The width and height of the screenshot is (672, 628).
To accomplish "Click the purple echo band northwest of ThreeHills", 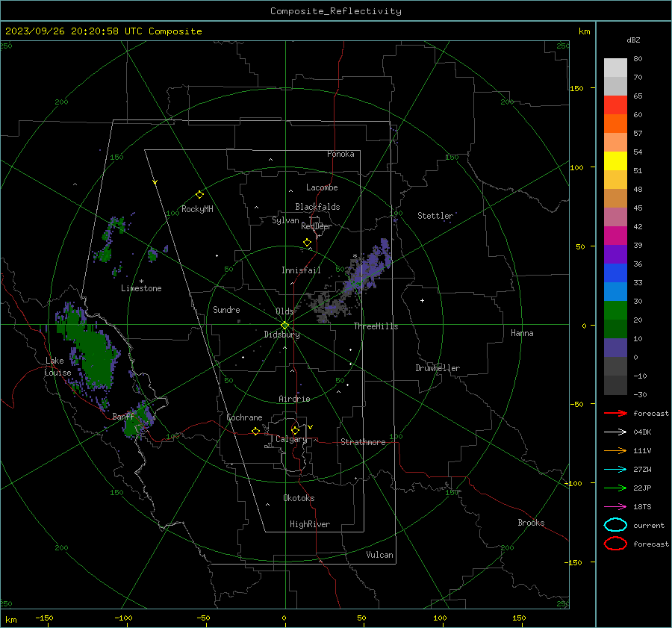I will point(367,268).
